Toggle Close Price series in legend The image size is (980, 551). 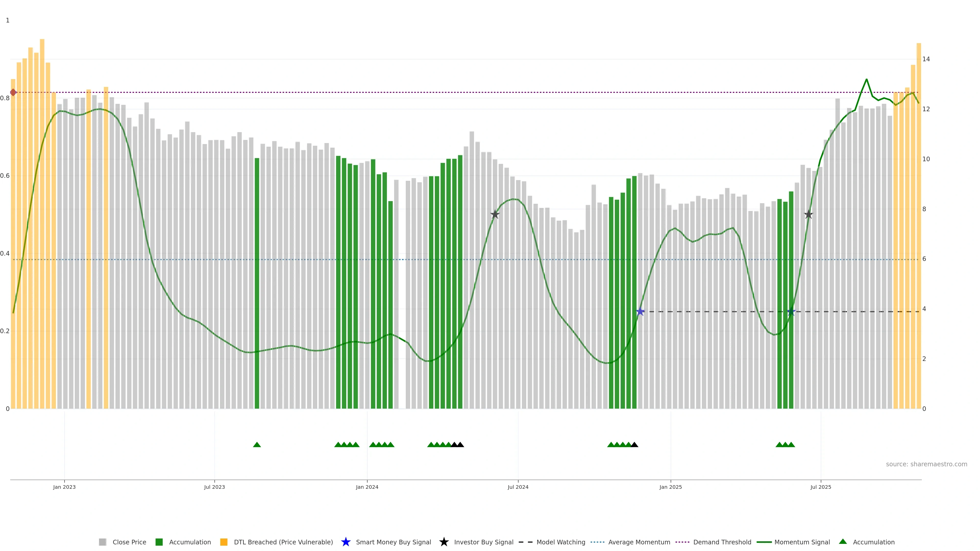(x=129, y=542)
